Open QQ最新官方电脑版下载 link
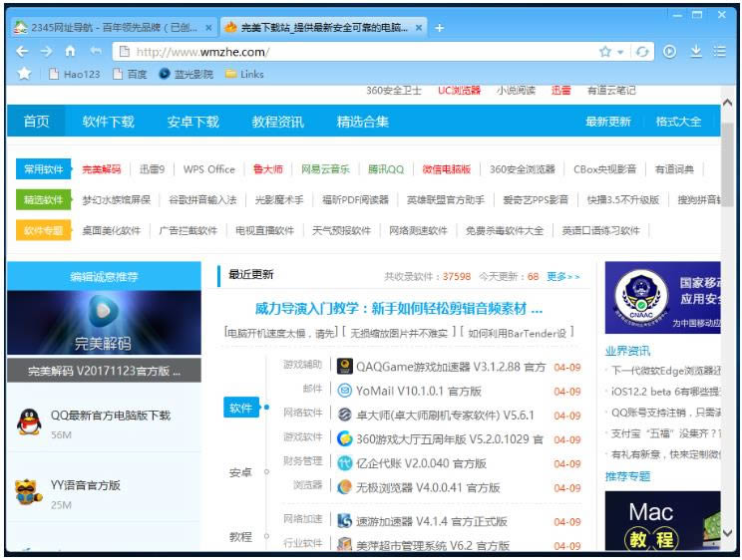The height and width of the screenshot is (560, 742). 111,416
